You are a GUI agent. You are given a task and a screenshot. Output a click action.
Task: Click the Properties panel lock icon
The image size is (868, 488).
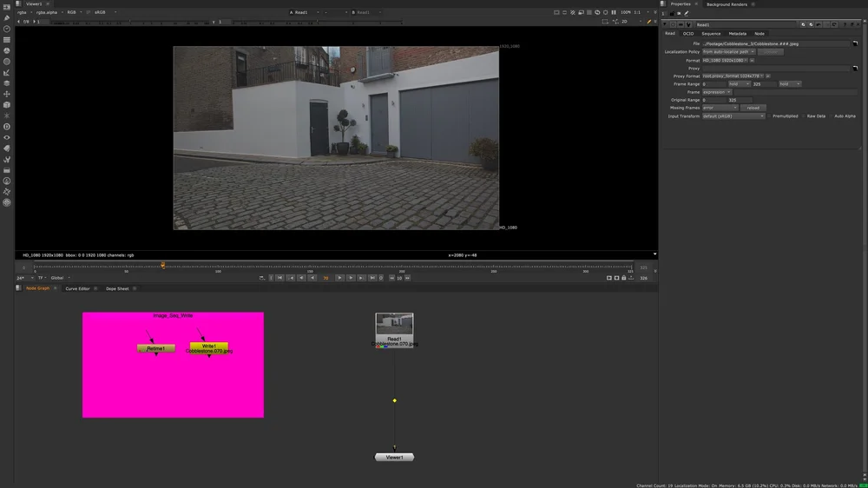[672, 14]
